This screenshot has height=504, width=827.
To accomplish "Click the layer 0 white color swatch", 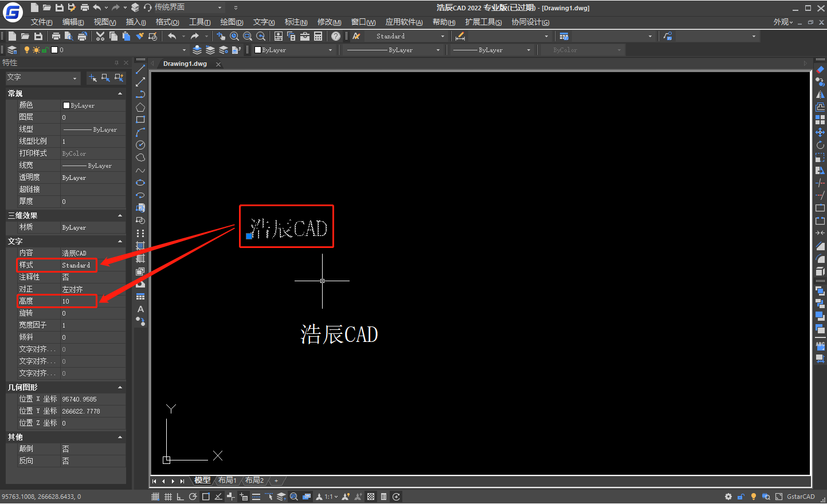I will [x=54, y=50].
